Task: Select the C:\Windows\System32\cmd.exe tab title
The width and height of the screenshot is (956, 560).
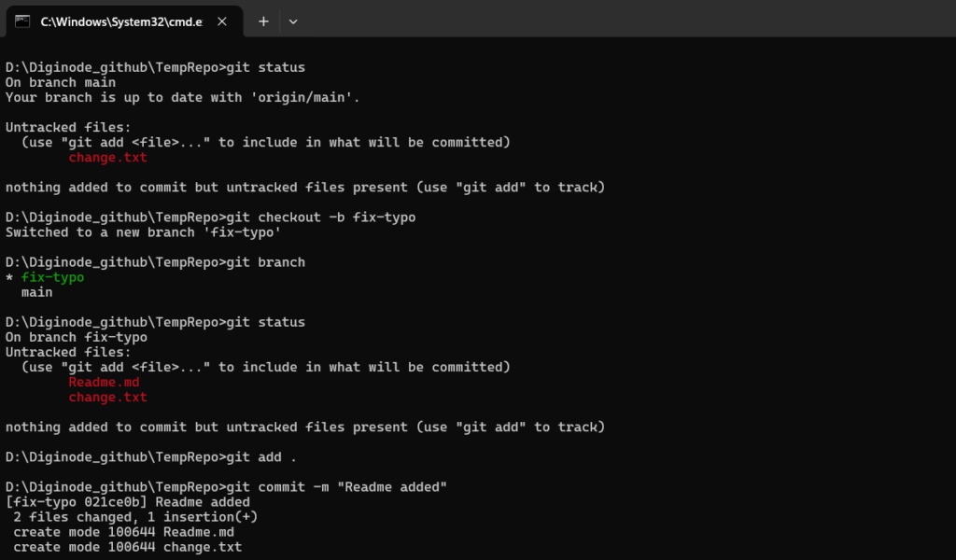Action: (x=121, y=21)
